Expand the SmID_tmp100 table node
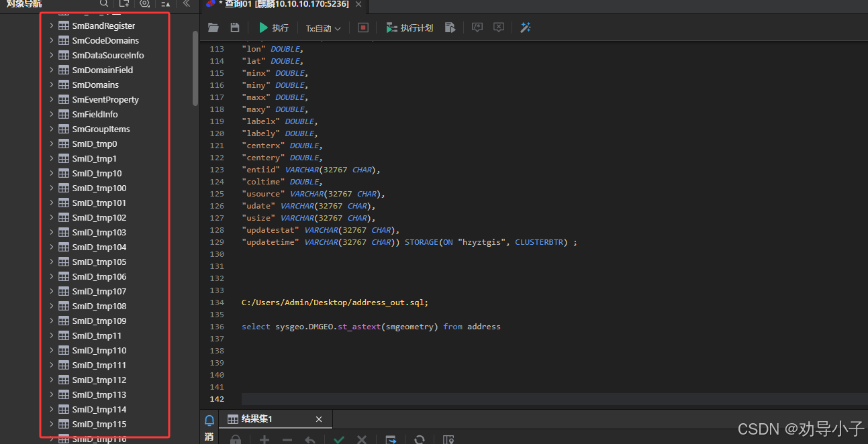 51,188
